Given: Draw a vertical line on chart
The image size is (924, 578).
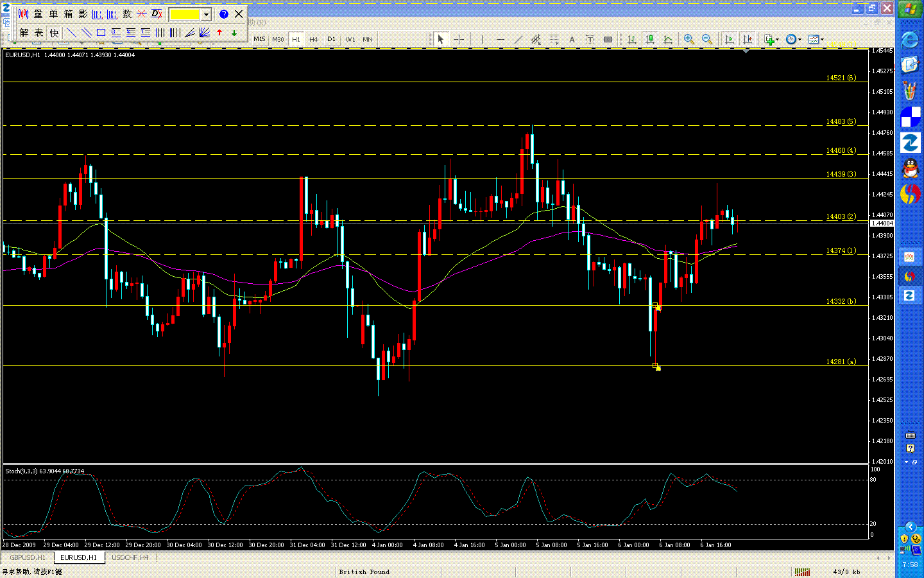Looking at the screenshot, I should (x=482, y=39).
